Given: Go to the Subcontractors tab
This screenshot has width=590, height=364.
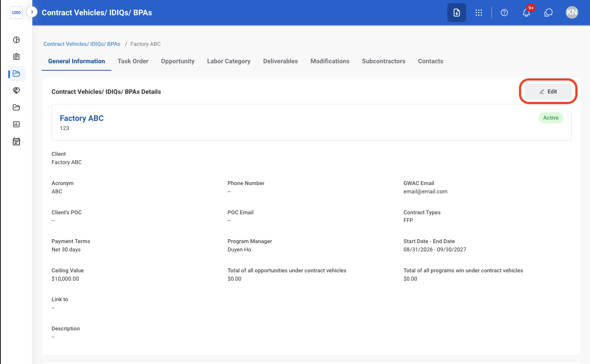Looking at the screenshot, I should [x=383, y=61].
